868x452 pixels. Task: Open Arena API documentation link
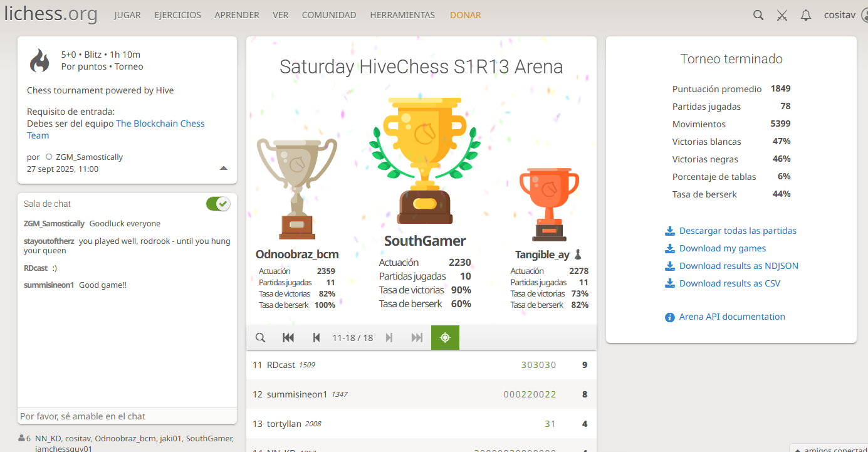point(732,317)
